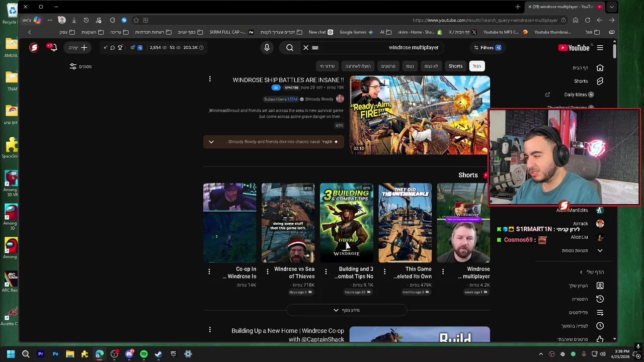Open browser downloads icon

click(x=74, y=20)
